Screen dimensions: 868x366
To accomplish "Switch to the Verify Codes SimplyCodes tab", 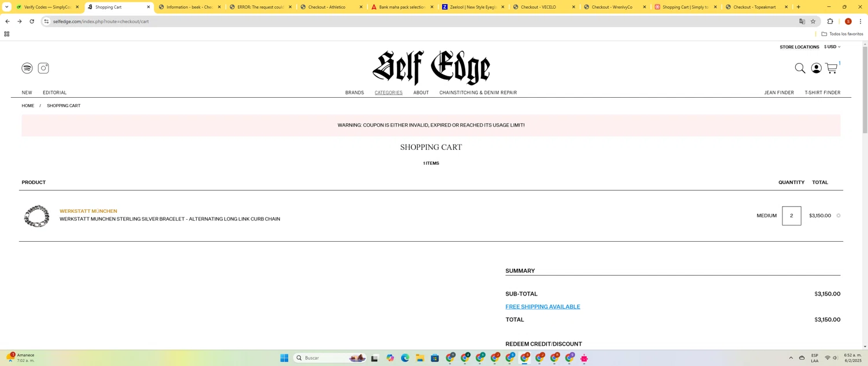I will coord(47,7).
